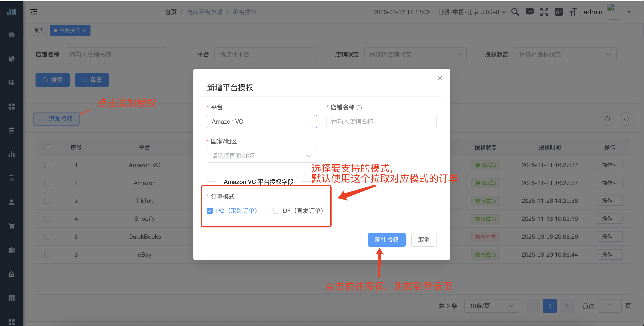Select the eBay row checkbox
Viewport: 644px width, 326px height.
coord(47,255)
